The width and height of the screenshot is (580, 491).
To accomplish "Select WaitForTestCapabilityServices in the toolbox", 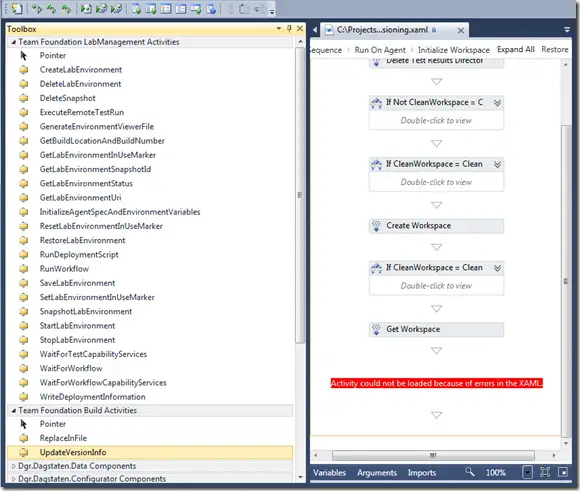I will pos(93,354).
